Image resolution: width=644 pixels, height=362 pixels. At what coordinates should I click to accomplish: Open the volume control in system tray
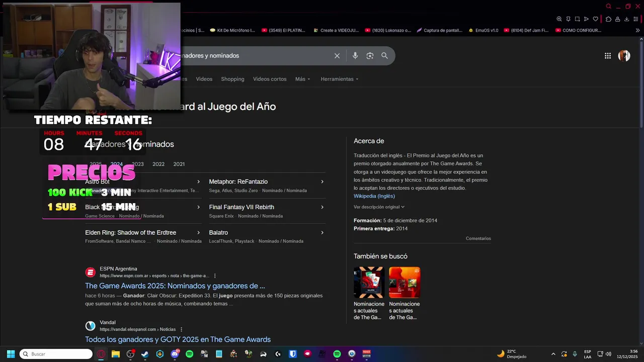pos(608,354)
